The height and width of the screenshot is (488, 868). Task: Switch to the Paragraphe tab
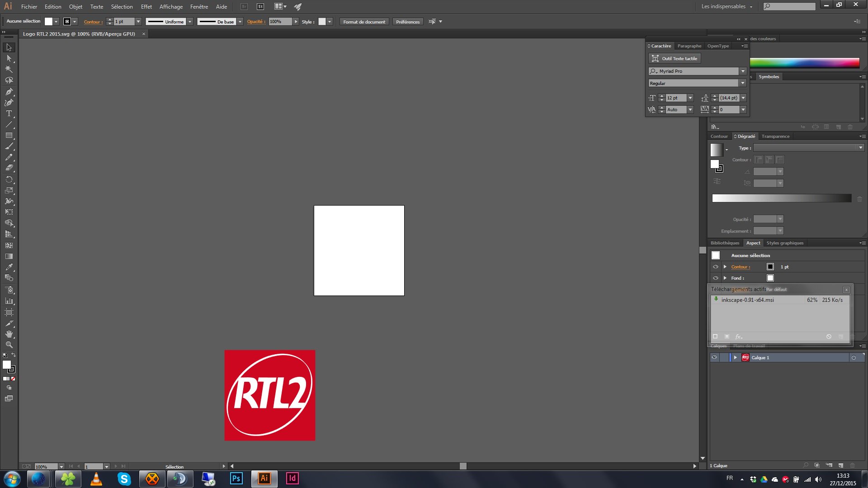[x=689, y=46]
